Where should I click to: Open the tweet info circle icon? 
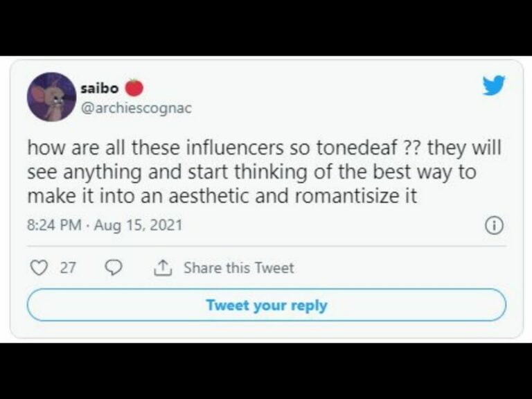(493, 226)
